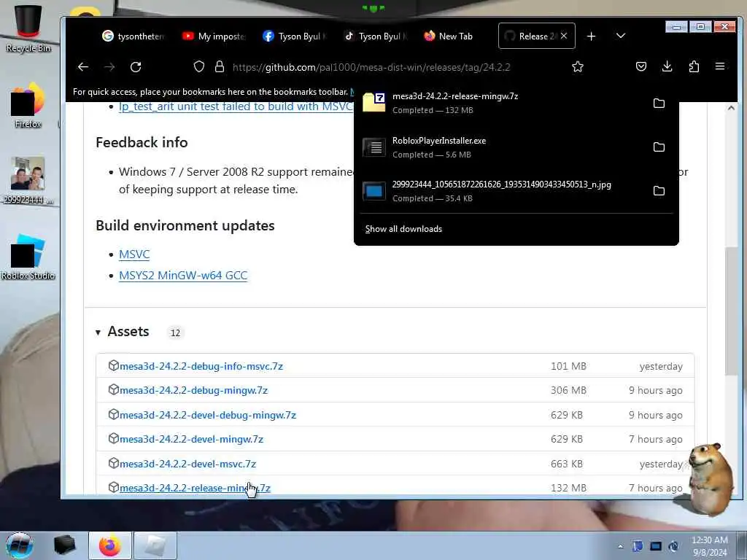This screenshot has height=560, width=747.
Task: Click package icon beside devel-msvc.7z
Action: (113, 463)
